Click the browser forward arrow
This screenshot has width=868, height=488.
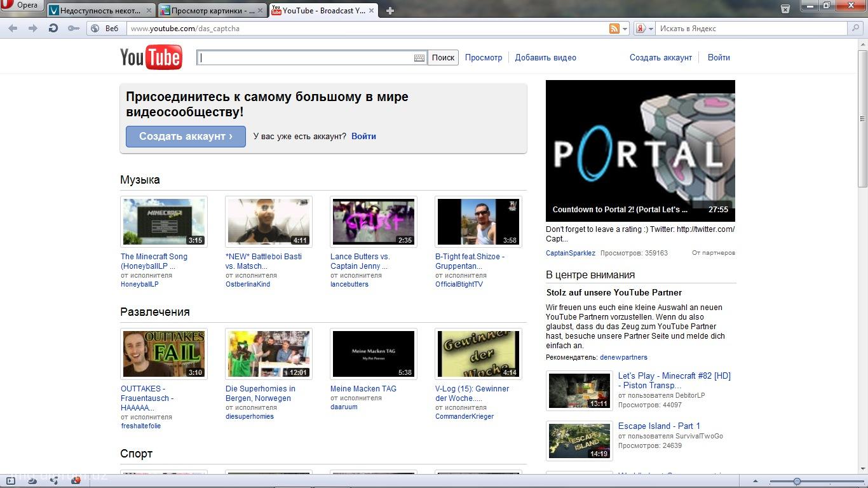pyautogui.click(x=33, y=28)
